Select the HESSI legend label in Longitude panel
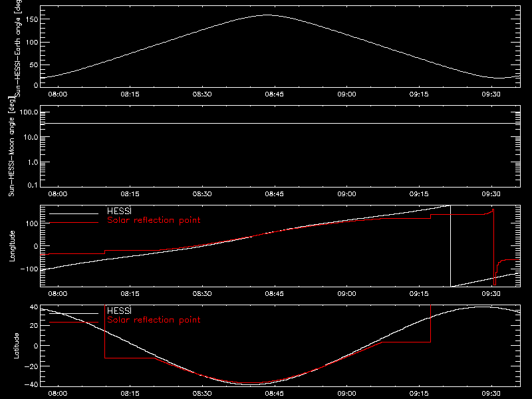Image resolution: width=532 pixels, height=399 pixels. coord(119,211)
